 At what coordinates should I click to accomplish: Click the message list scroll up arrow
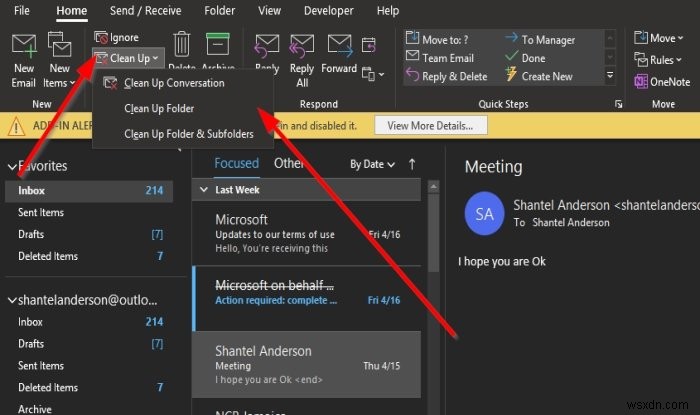coord(433,187)
